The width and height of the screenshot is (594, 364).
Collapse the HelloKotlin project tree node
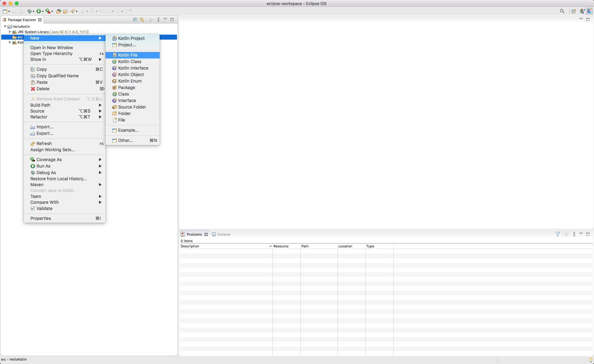5,27
